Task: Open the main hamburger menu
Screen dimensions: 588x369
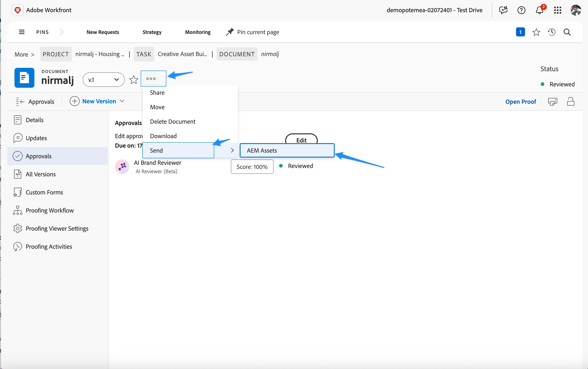Action: pyautogui.click(x=22, y=32)
